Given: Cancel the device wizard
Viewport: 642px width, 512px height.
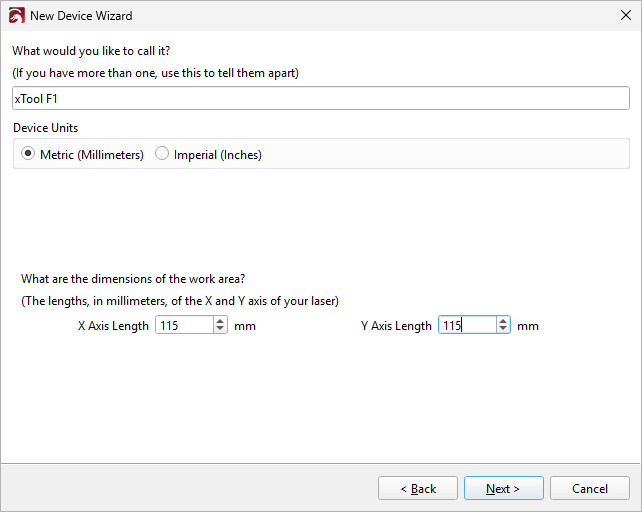Looking at the screenshot, I should 590,488.
